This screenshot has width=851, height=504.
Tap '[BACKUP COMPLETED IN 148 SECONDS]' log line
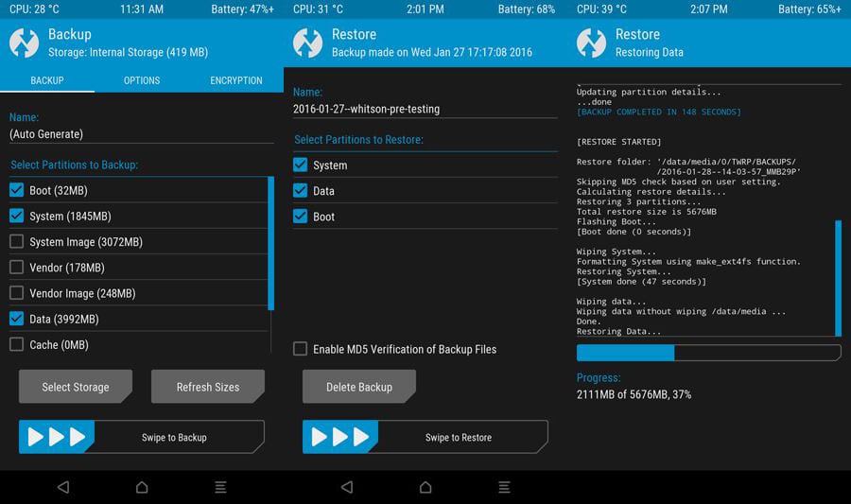pos(658,112)
